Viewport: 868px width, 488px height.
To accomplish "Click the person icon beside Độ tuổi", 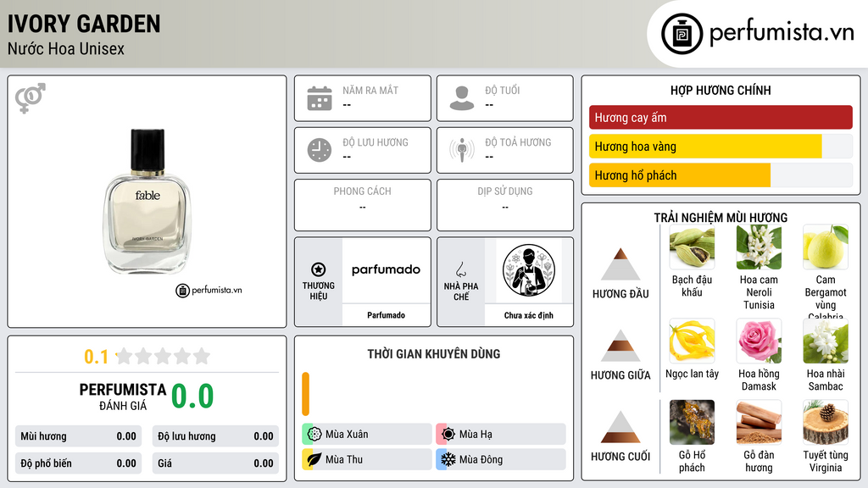I will click(x=462, y=98).
